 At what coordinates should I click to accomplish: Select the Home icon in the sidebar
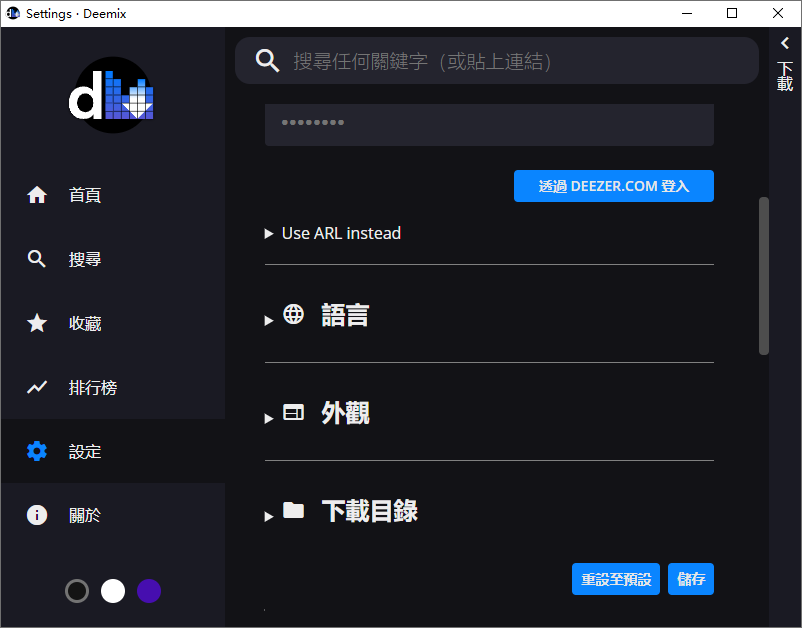37,195
